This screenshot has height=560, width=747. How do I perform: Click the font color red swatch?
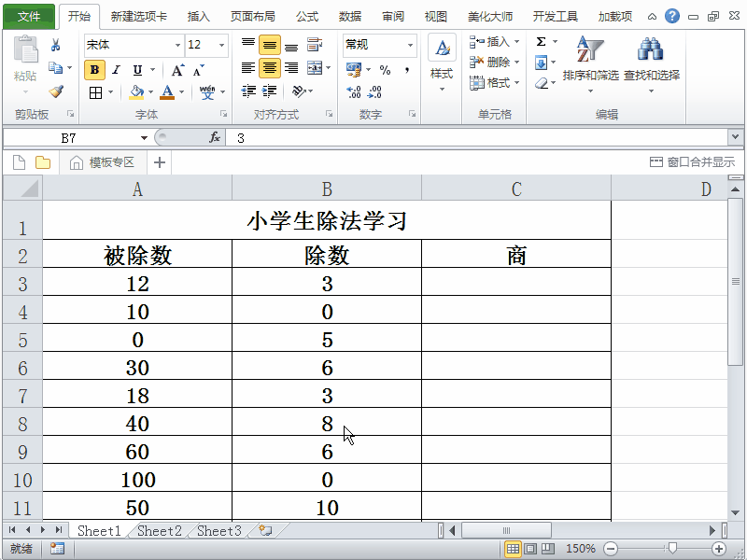(167, 92)
